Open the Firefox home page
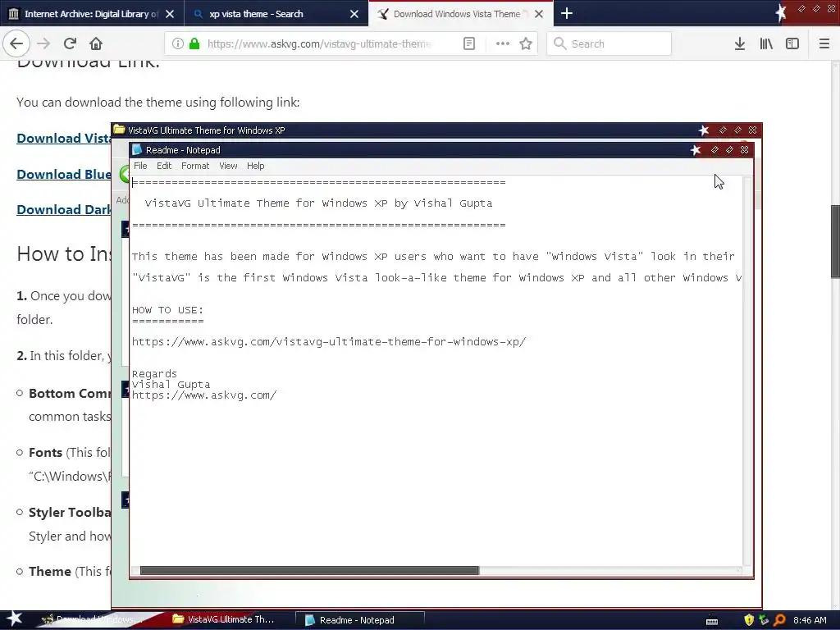 point(95,43)
